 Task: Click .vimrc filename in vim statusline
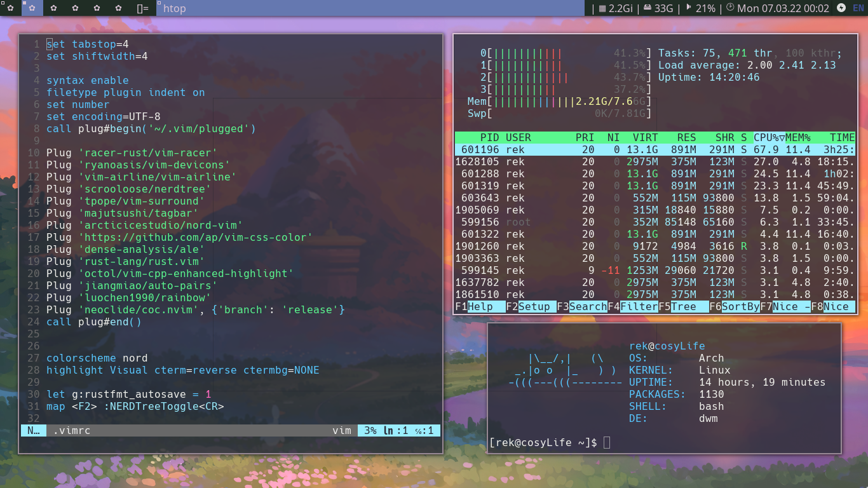coord(72,430)
